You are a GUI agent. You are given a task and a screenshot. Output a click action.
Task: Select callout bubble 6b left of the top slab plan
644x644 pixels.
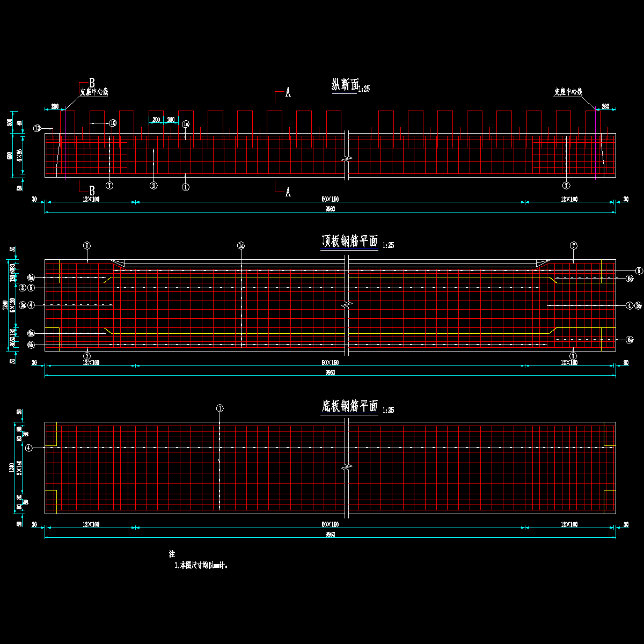31,345
